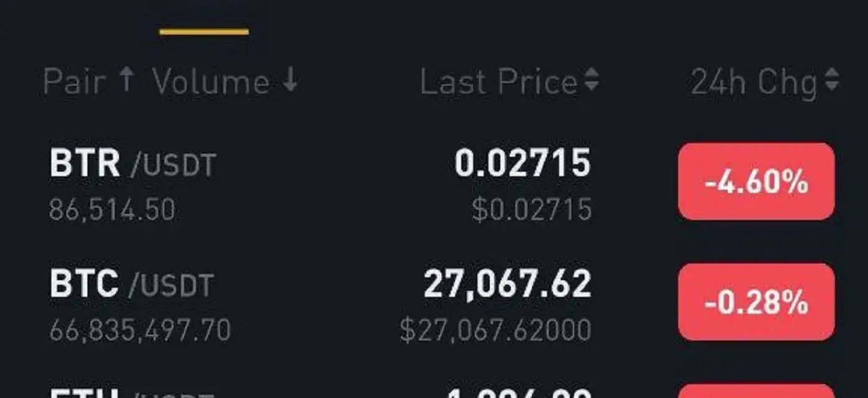Click BTR volume value 86,514.50
Screen dimensions: 868x398
[x=112, y=210]
